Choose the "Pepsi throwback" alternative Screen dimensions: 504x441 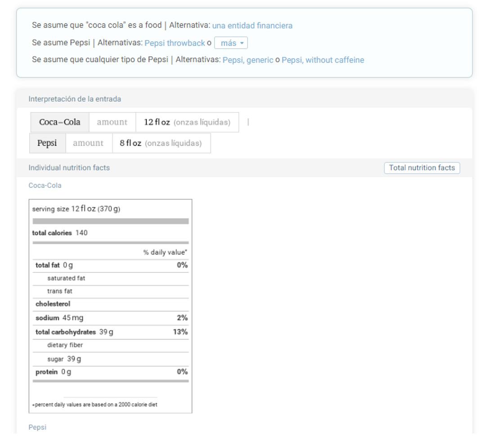pos(175,43)
